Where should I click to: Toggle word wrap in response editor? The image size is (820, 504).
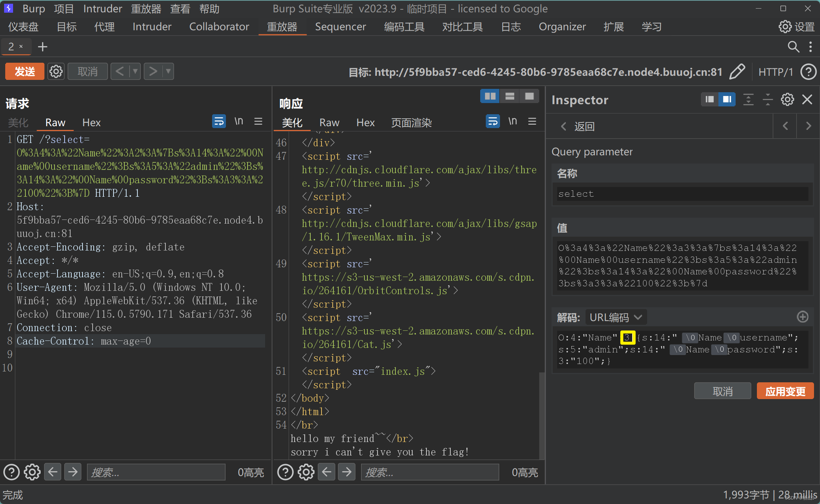[x=493, y=121]
